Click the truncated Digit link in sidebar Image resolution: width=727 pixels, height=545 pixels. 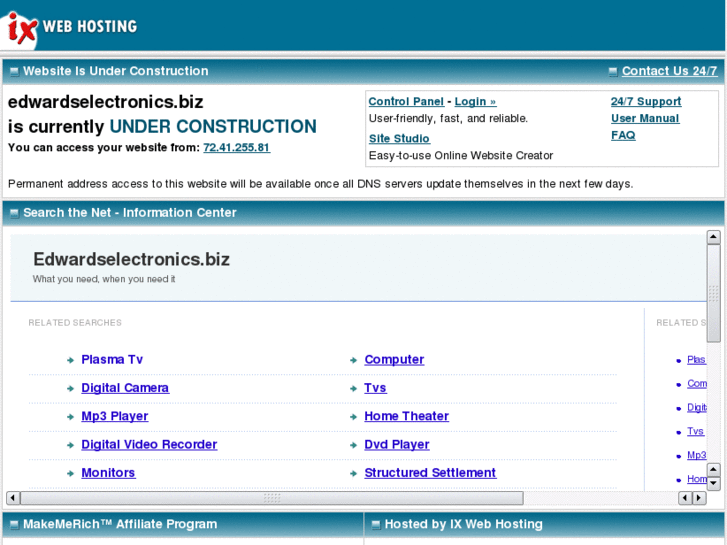click(x=697, y=408)
